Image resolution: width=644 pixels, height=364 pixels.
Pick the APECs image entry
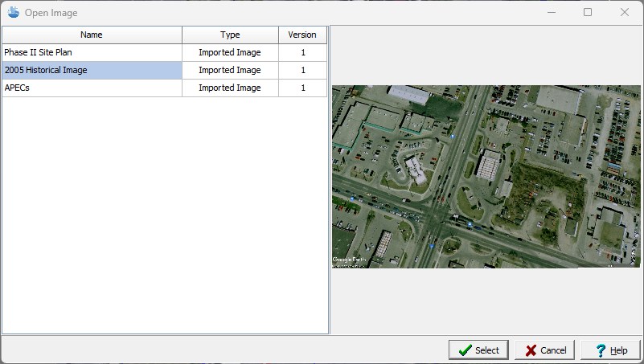tap(18, 88)
